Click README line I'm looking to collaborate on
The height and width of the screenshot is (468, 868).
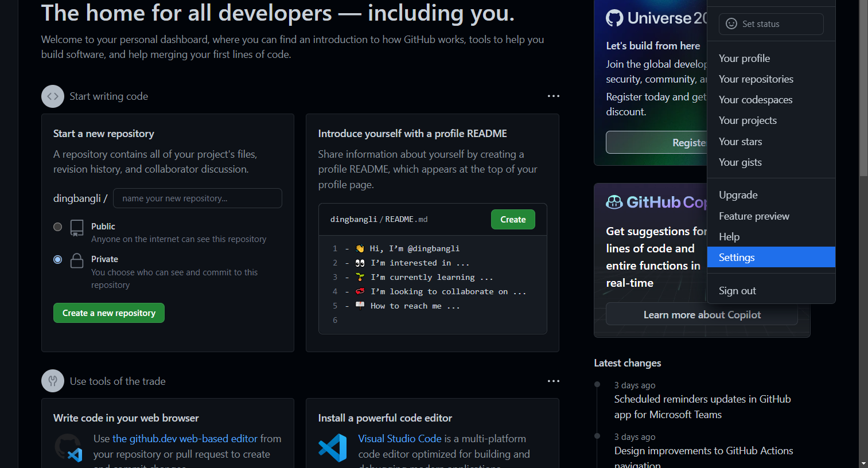click(441, 291)
